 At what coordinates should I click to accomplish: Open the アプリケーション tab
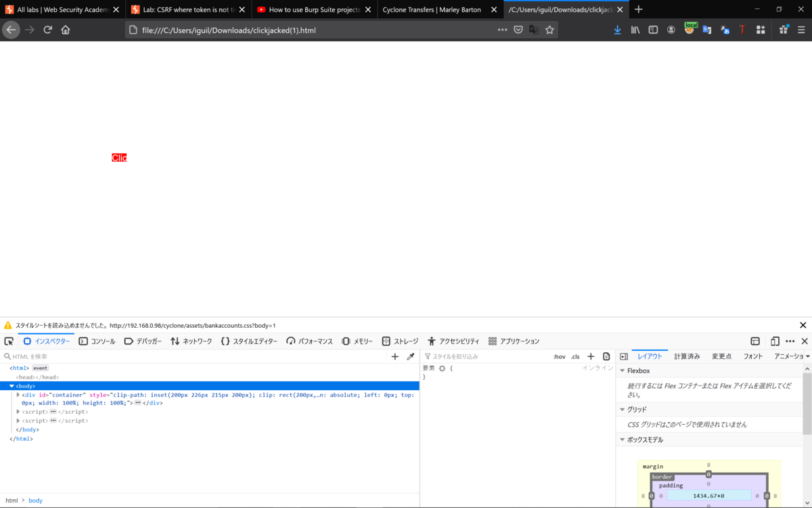[x=514, y=341]
